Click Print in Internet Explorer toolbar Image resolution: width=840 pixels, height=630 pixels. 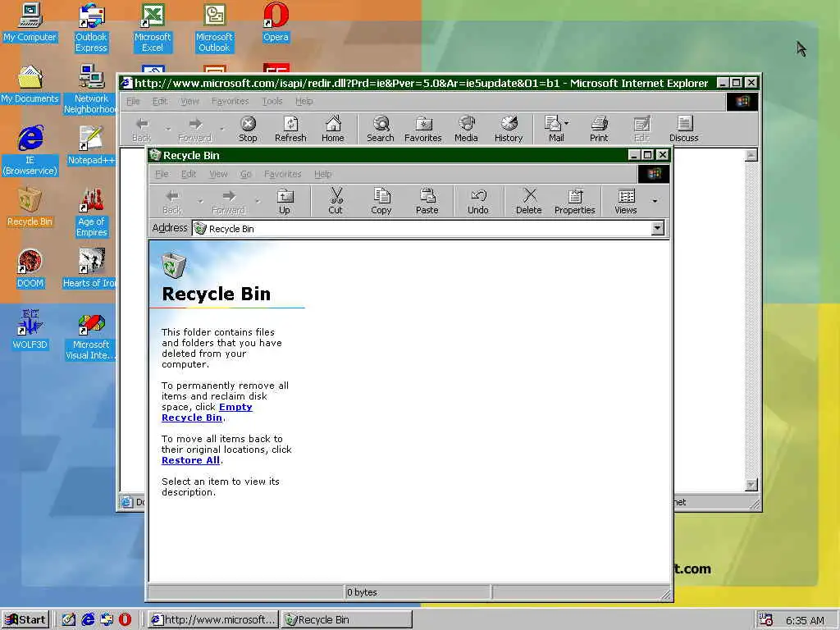pos(599,129)
